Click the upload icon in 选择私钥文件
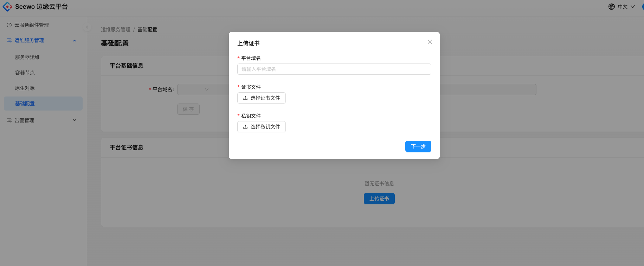The image size is (644, 266). 245,127
